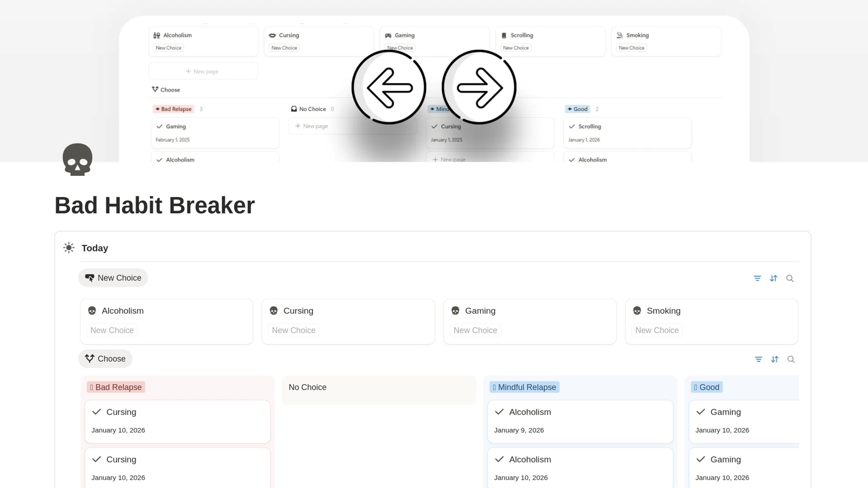
Task: Open sort in New Choice view
Action: [x=773, y=278]
